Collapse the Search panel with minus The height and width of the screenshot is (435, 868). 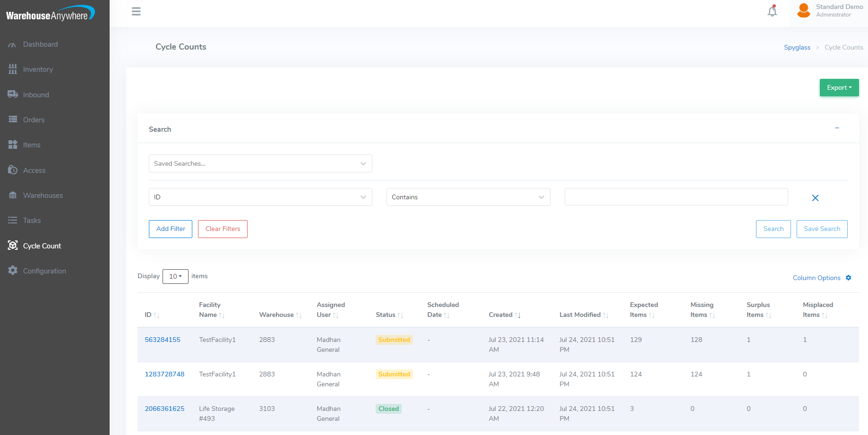click(x=837, y=128)
